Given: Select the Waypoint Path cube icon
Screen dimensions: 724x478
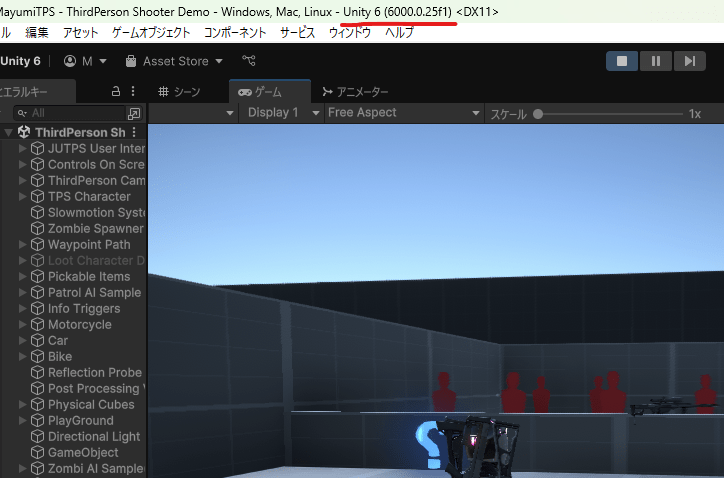Looking at the screenshot, I should point(37,244).
